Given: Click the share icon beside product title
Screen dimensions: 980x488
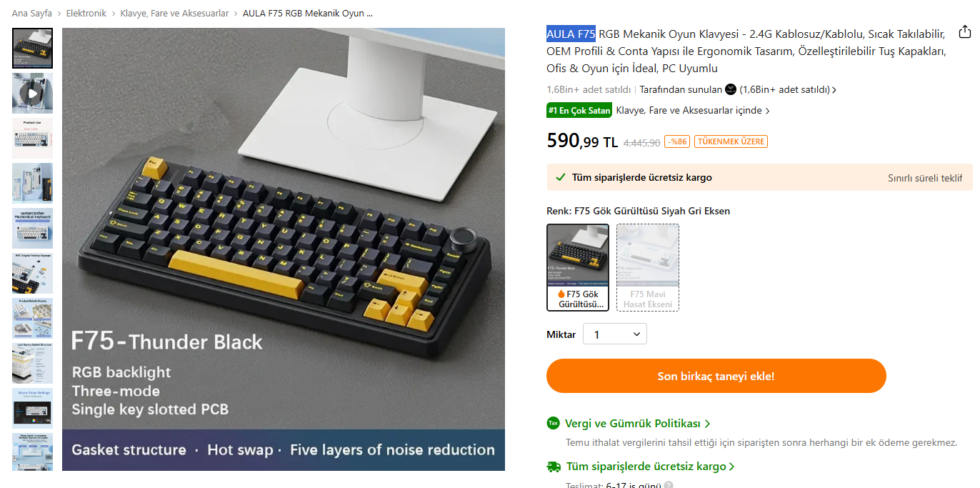Looking at the screenshot, I should [965, 31].
